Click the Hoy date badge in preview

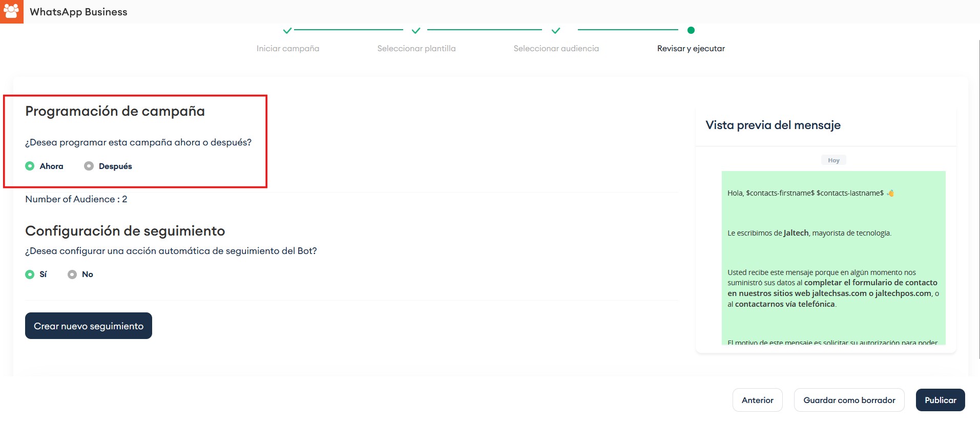click(833, 160)
